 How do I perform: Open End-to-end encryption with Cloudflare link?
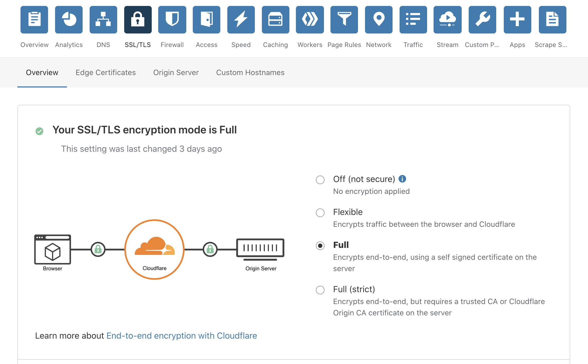click(x=182, y=335)
